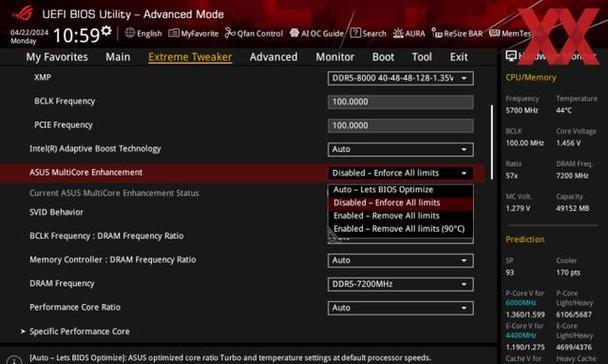
Task: Go to the Tool tab
Action: click(x=422, y=57)
